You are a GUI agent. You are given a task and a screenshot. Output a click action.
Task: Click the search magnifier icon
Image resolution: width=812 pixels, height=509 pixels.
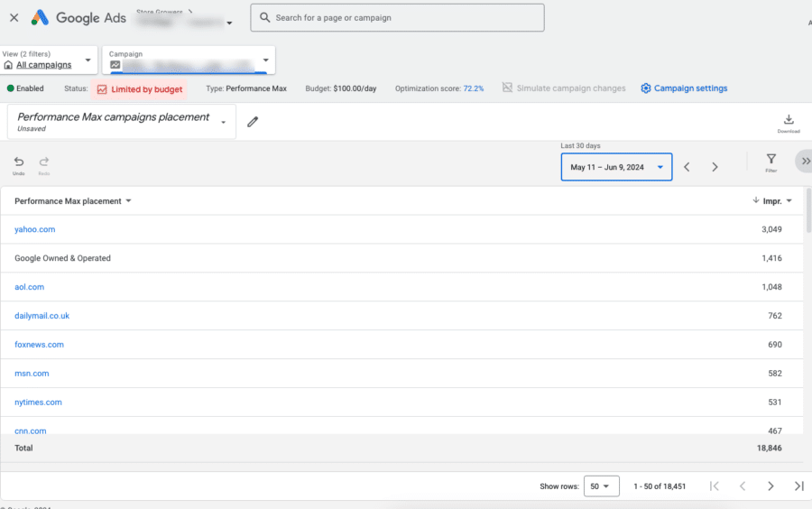point(264,18)
